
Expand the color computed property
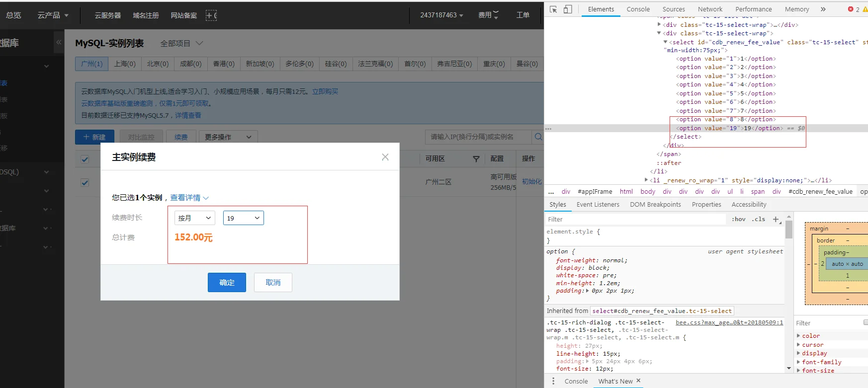(798, 336)
